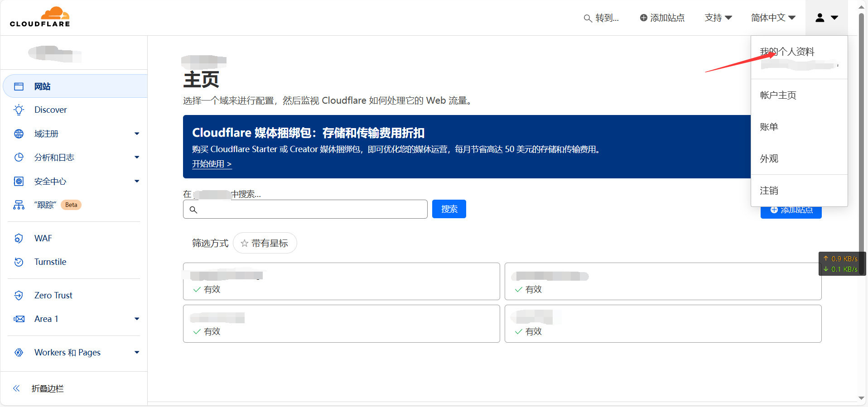Click the 网站 browser window icon in sidebar
Screen dimensions: 868x407
point(19,86)
